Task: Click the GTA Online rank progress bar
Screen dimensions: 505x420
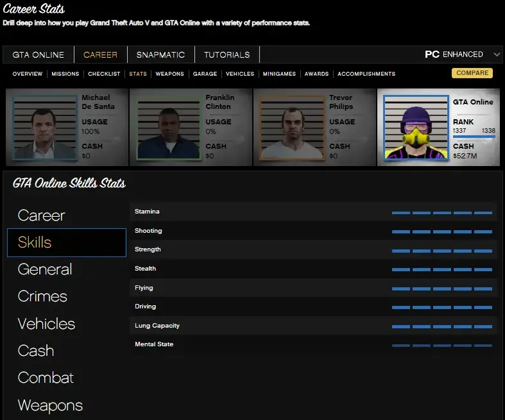Action: point(474,137)
